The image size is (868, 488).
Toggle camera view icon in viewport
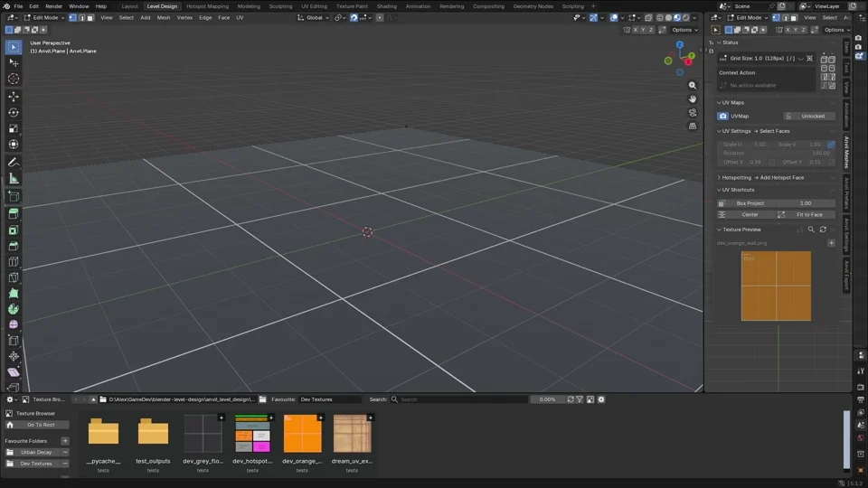692,112
